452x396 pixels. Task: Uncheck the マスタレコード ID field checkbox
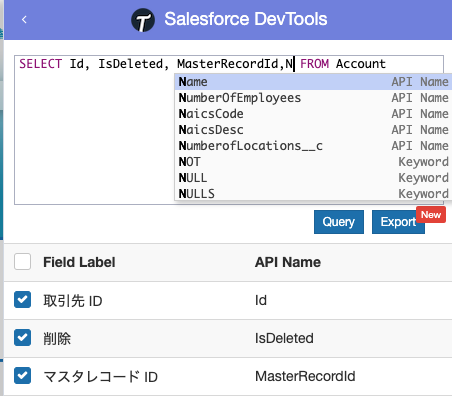pos(22,376)
